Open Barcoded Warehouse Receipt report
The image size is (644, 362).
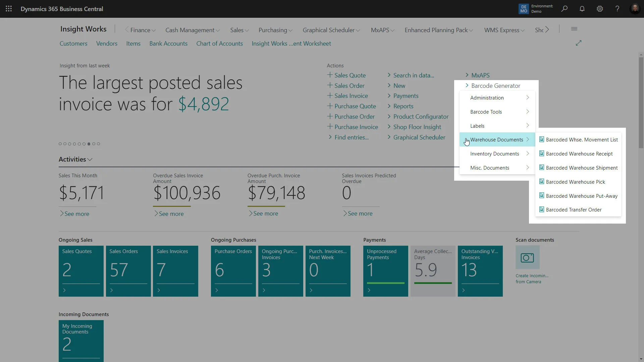[579, 154]
